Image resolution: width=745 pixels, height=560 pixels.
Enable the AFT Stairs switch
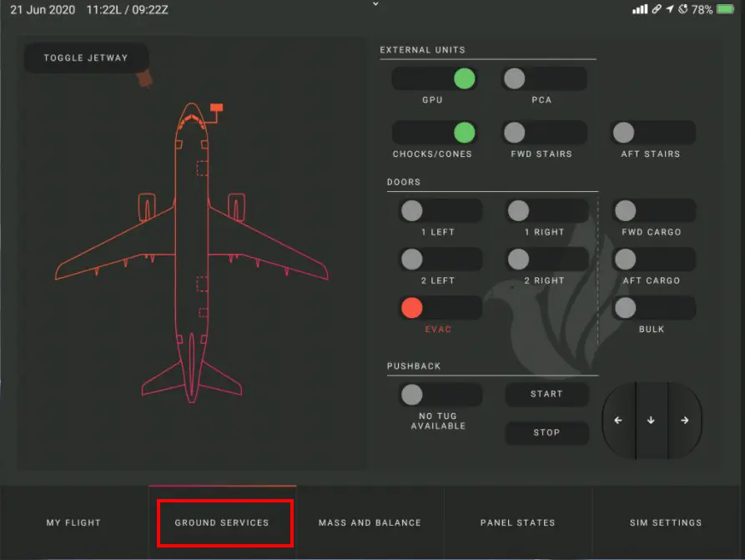654,132
